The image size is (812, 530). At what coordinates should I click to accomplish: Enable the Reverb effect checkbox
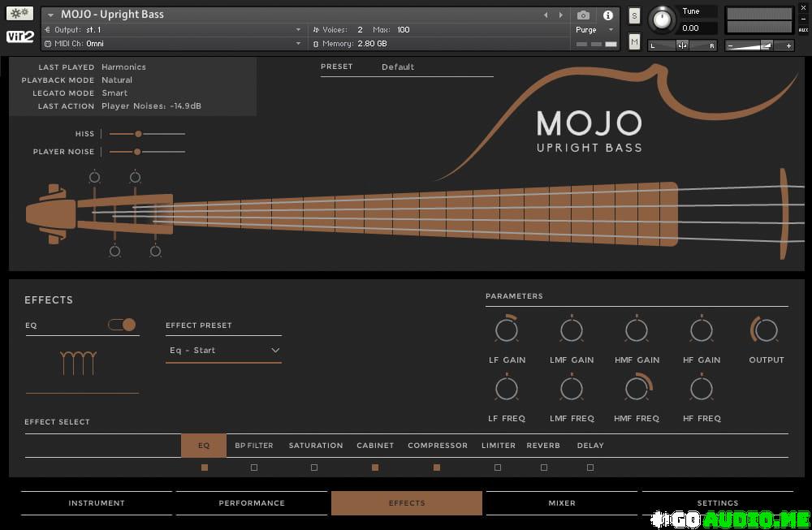pyautogui.click(x=544, y=468)
